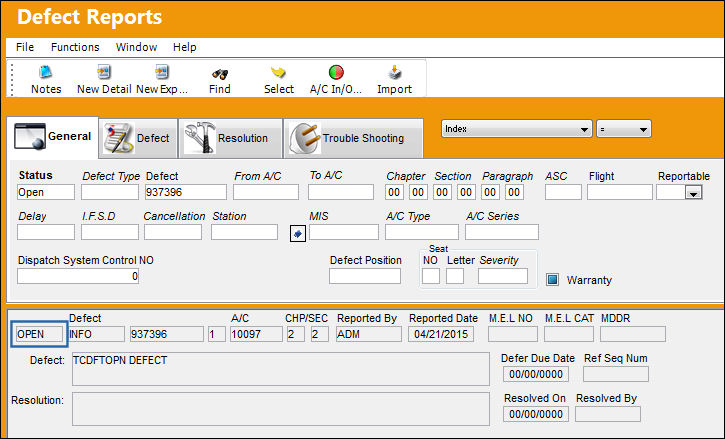Screen dimensions: 725x439
Task: Click the Defect field containing 937396
Action: pyautogui.click(x=185, y=192)
